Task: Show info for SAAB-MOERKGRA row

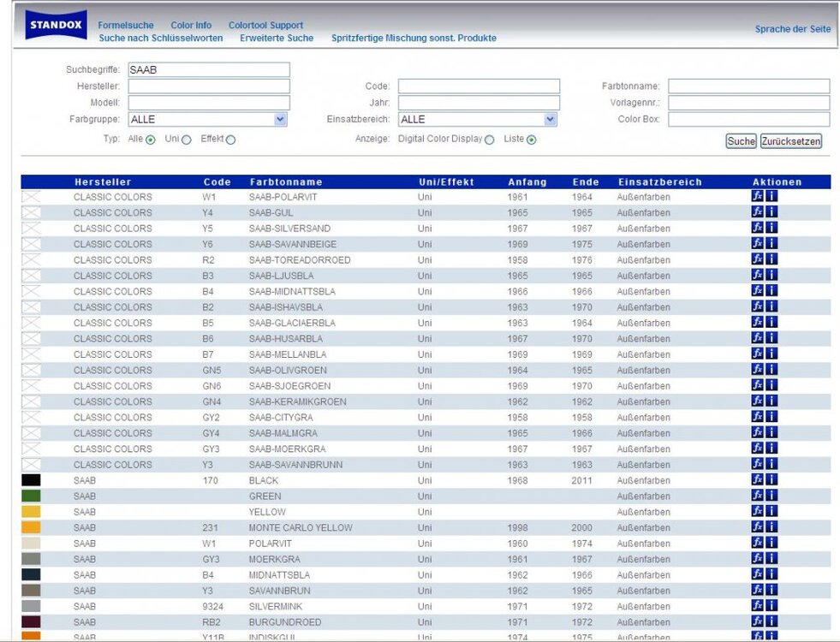Action: 771,448
